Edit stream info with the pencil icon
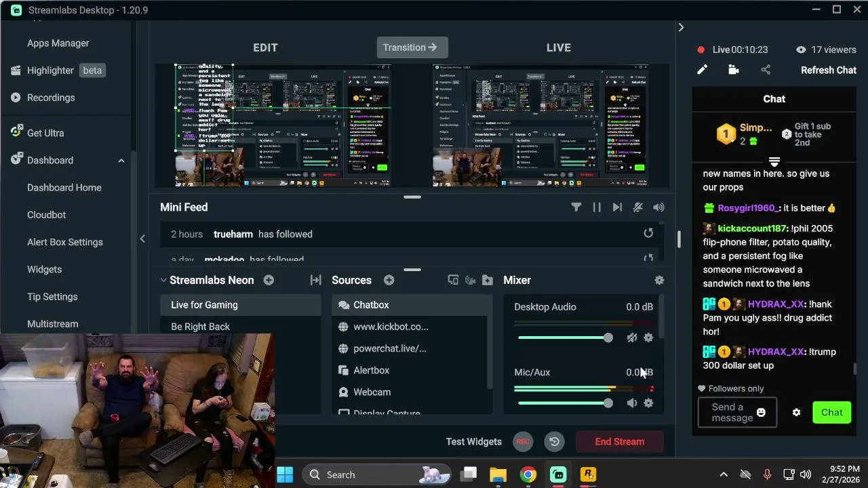The image size is (868, 488). 703,70
